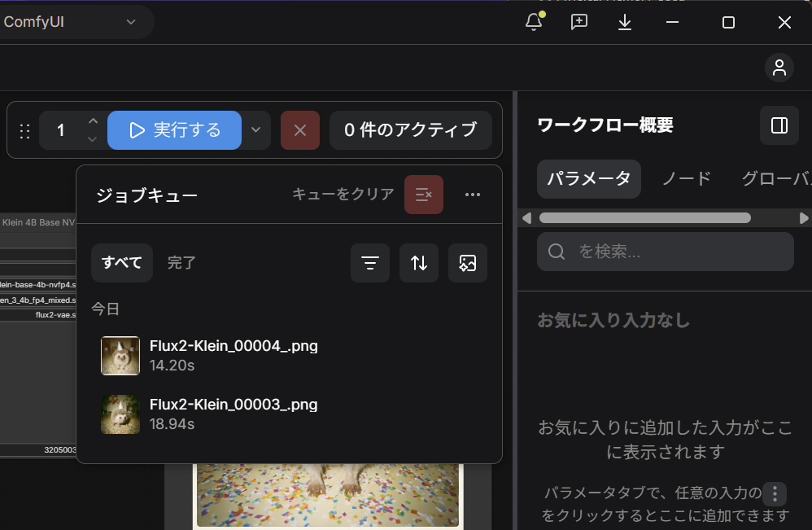Decrease batch count with down arrow
This screenshot has height=530, width=812.
point(93,139)
